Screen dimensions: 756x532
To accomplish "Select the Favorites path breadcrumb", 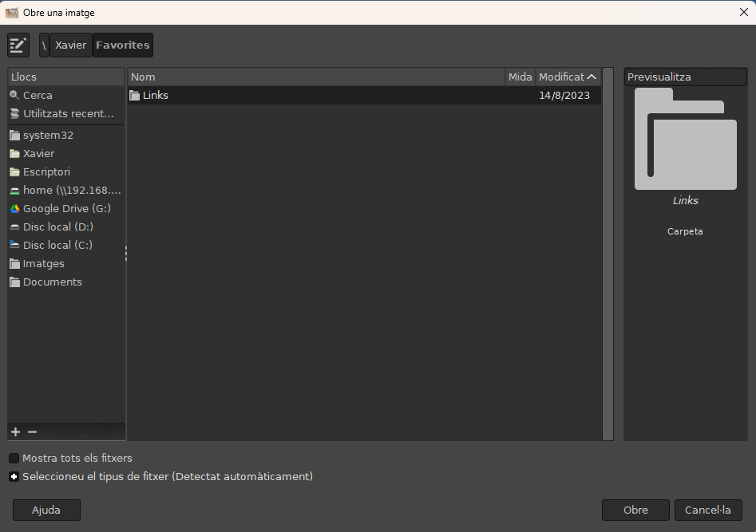I will [x=122, y=45].
